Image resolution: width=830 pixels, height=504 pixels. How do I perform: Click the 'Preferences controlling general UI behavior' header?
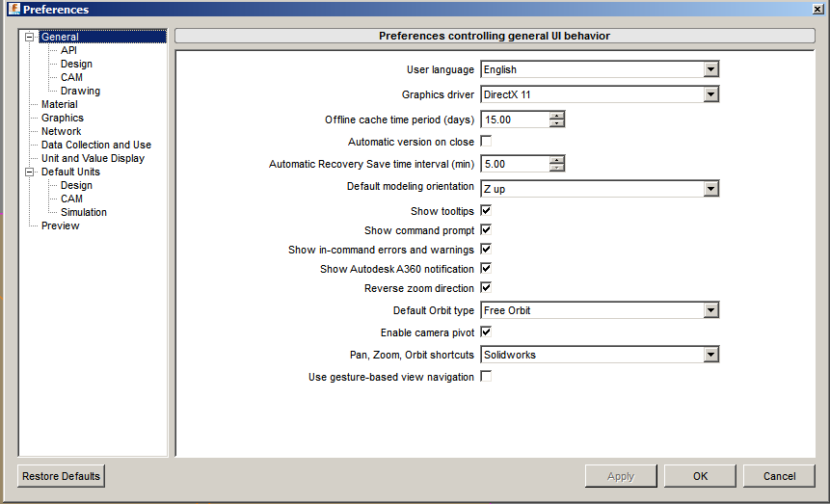point(495,36)
